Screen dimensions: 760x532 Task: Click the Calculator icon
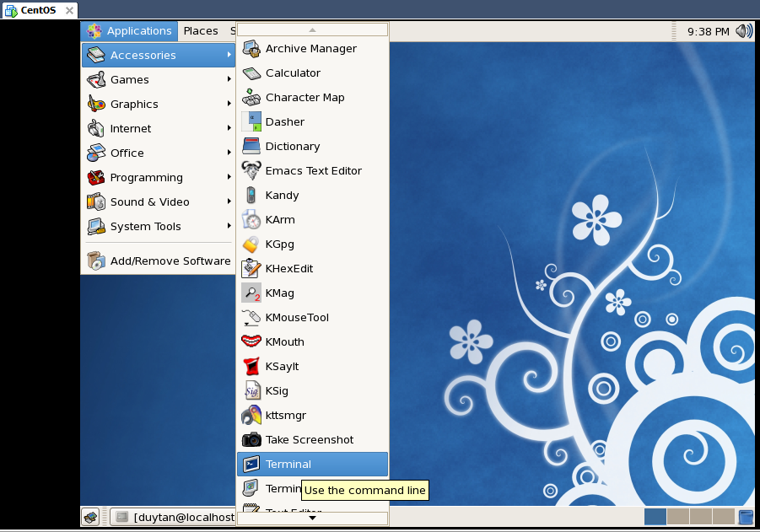pos(251,73)
